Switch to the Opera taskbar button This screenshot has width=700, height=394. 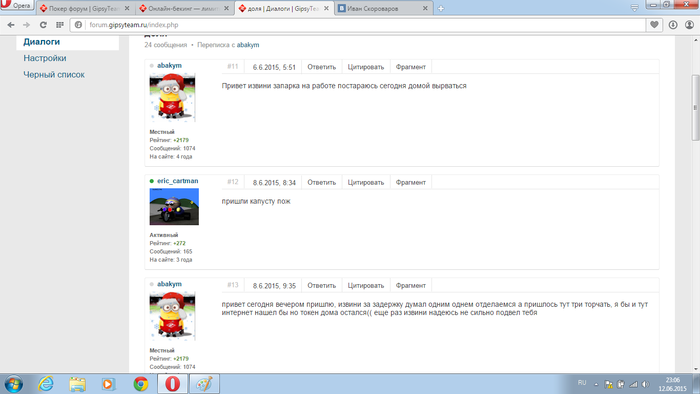[x=172, y=384]
